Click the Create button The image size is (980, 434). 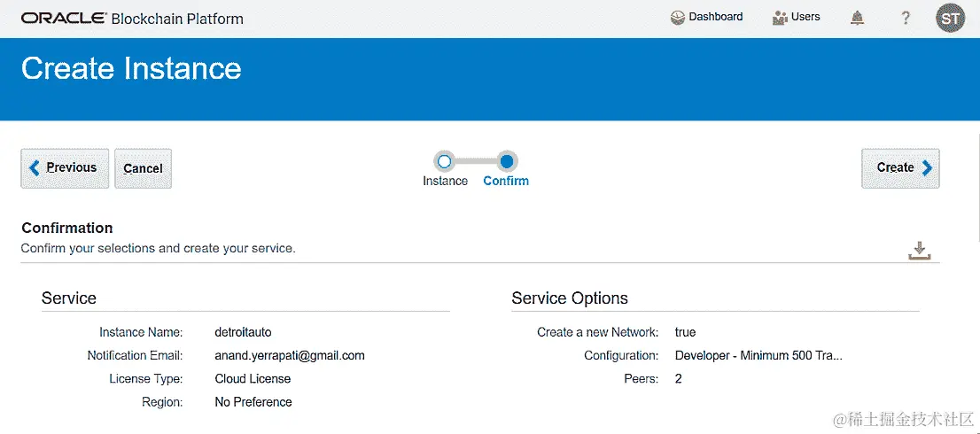(900, 168)
